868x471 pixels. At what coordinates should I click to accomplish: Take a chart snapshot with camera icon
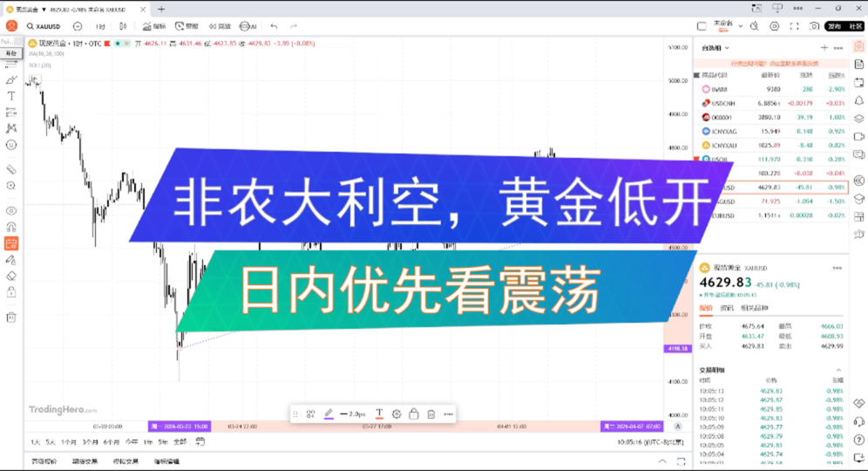point(814,26)
